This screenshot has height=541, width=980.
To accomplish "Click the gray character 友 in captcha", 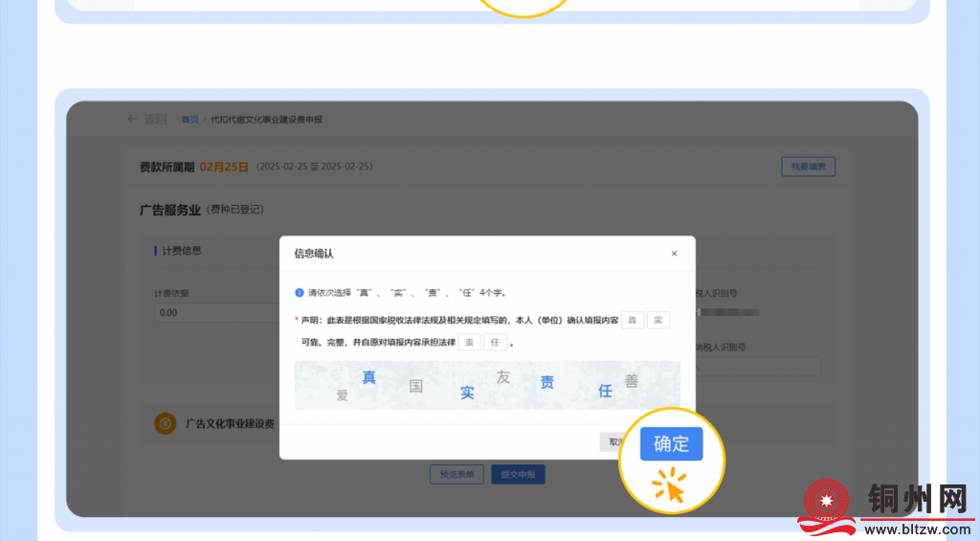I will click(x=503, y=377).
